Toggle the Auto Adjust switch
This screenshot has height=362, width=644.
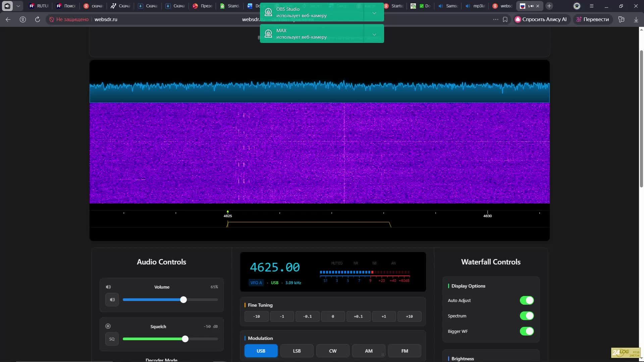pos(527,300)
